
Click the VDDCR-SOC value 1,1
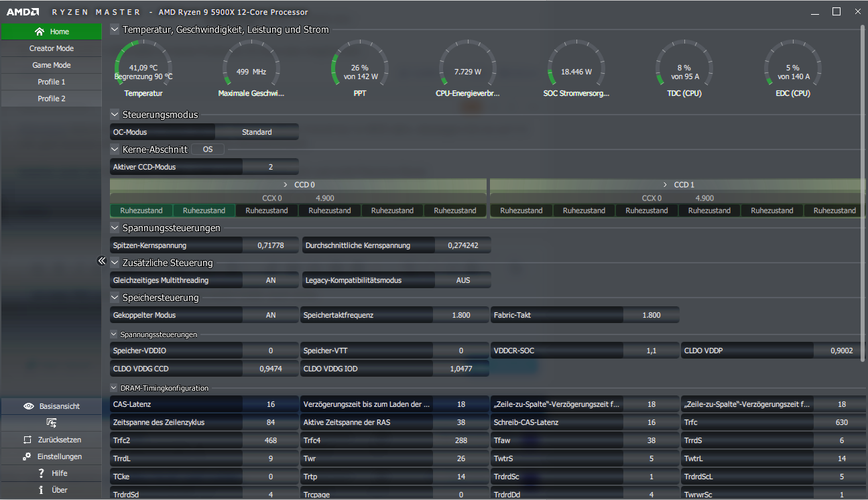click(x=652, y=351)
